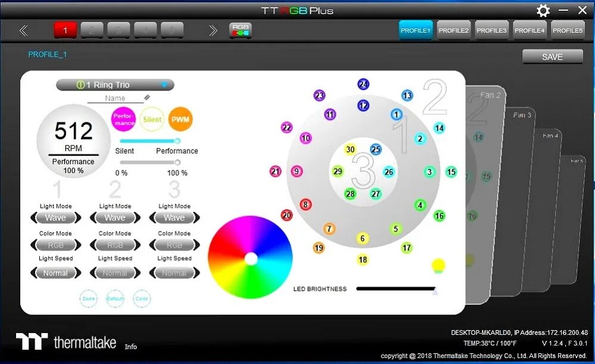
Task: Select LED number 9
Action: [297, 172]
